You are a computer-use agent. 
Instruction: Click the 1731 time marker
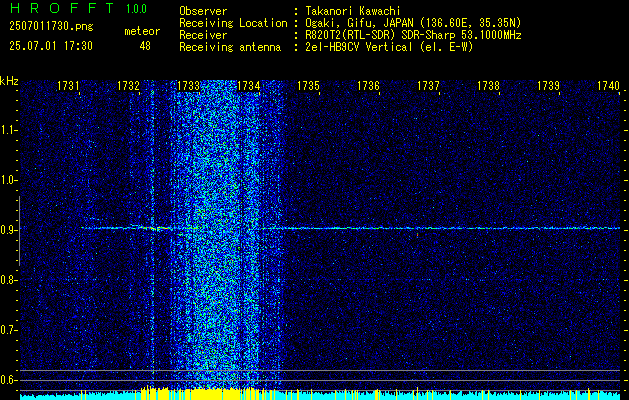68,85
